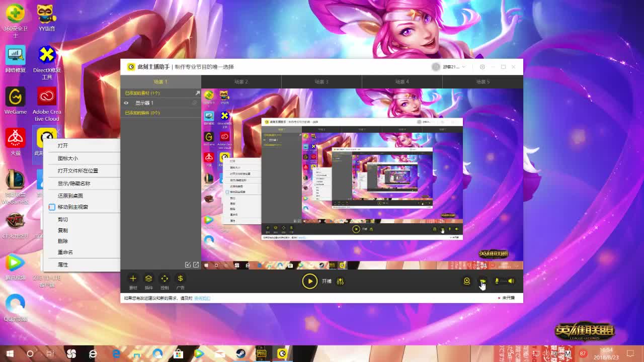Click the pop-out preview icon at panel bottom

196,264
